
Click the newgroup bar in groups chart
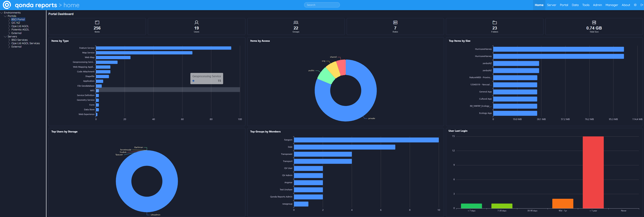click(x=301, y=204)
